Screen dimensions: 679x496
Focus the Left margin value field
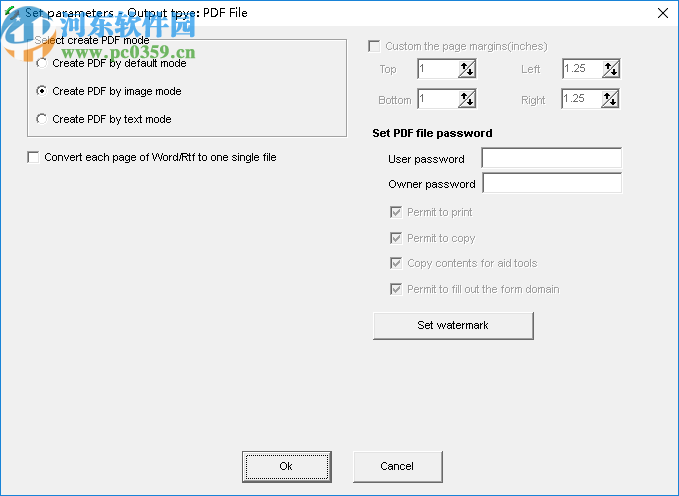(x=582, y=69)
